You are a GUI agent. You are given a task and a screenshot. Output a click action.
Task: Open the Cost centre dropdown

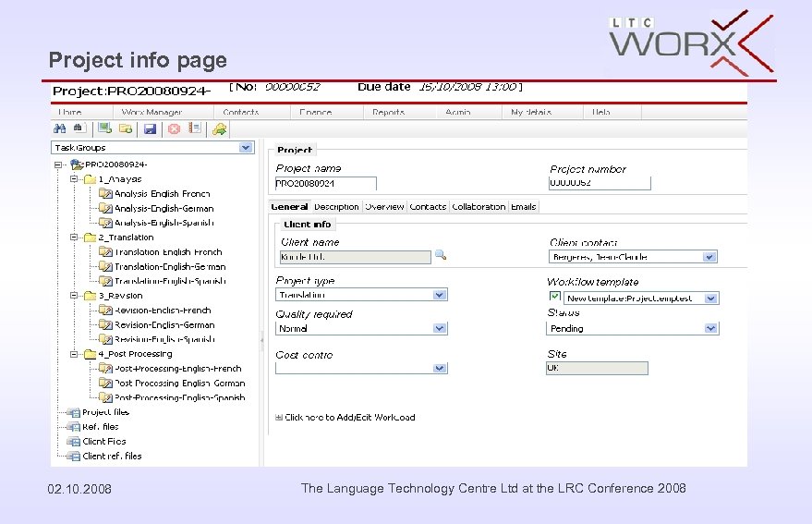click(440, 368)
